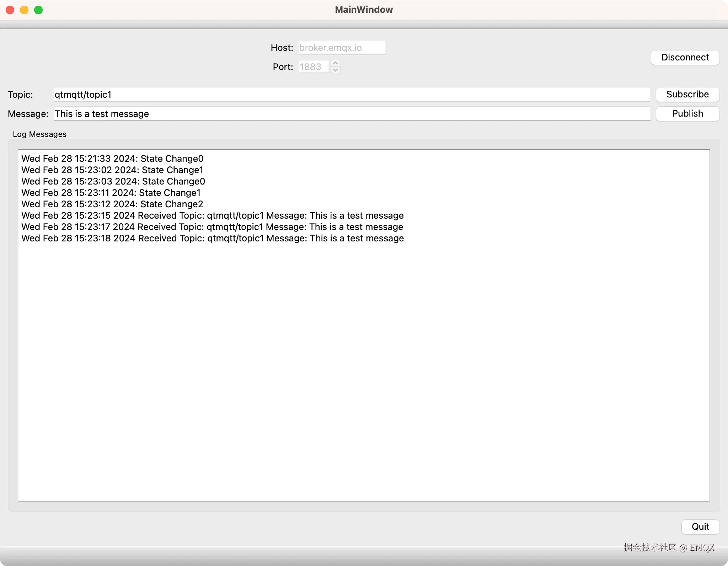Screen dimensions: 728x566
Task: Clear the Topic field text qtmqtt/topic1
Action: (x=83, y=94)
